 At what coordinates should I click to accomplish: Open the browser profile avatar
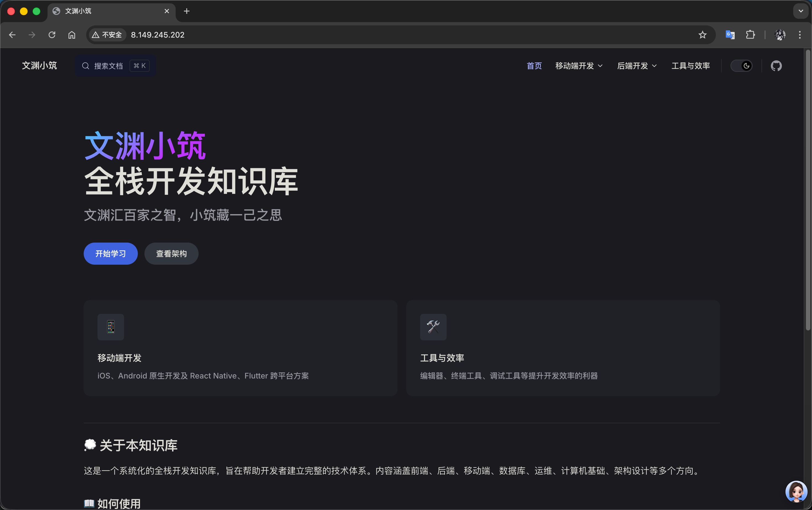(780, 35)
